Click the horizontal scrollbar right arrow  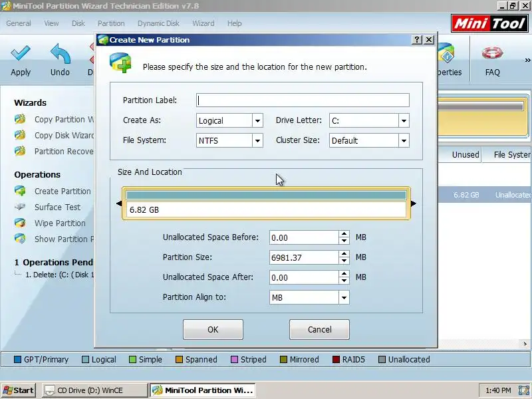[525, 344]
